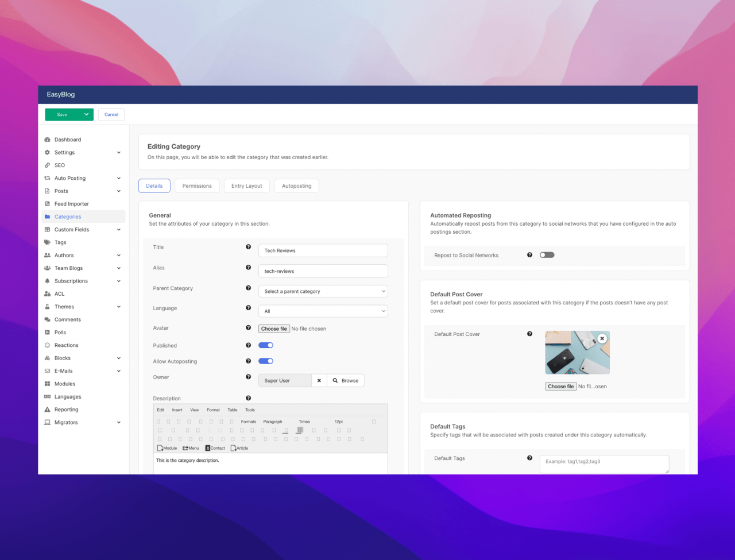Toggle the Published switch
The height and width of the screenshot is (560, 735).
(266, 345)
